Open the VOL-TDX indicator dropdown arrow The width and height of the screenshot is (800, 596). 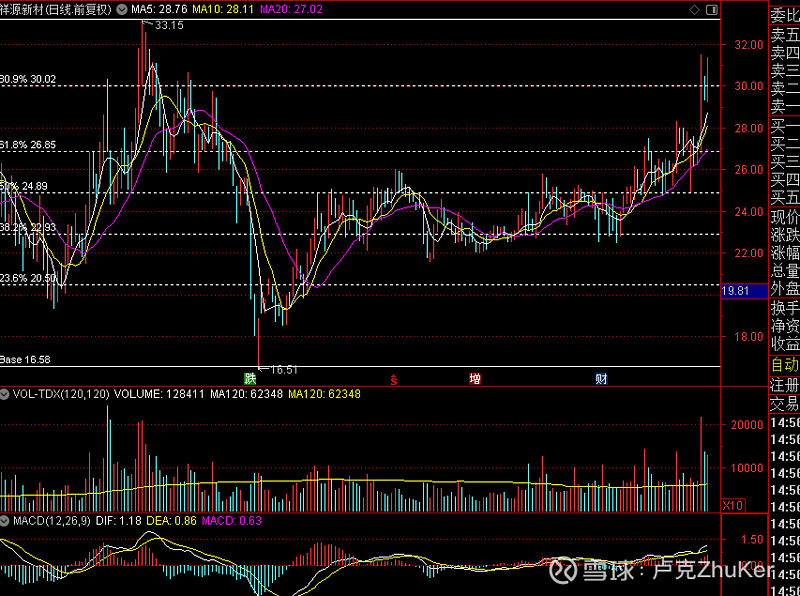5,394
